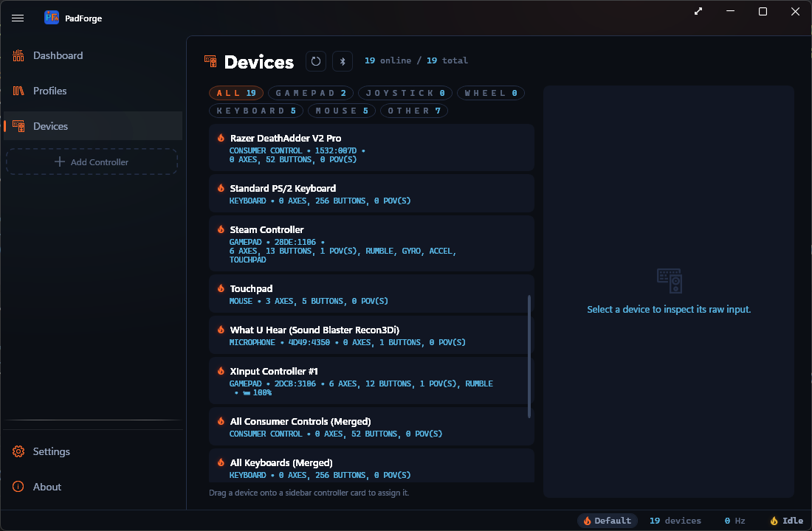The width and height of the screenshot is (812, 531).
Task: Click flame icon on XInput Controller #1
Action: coord(221,371)
